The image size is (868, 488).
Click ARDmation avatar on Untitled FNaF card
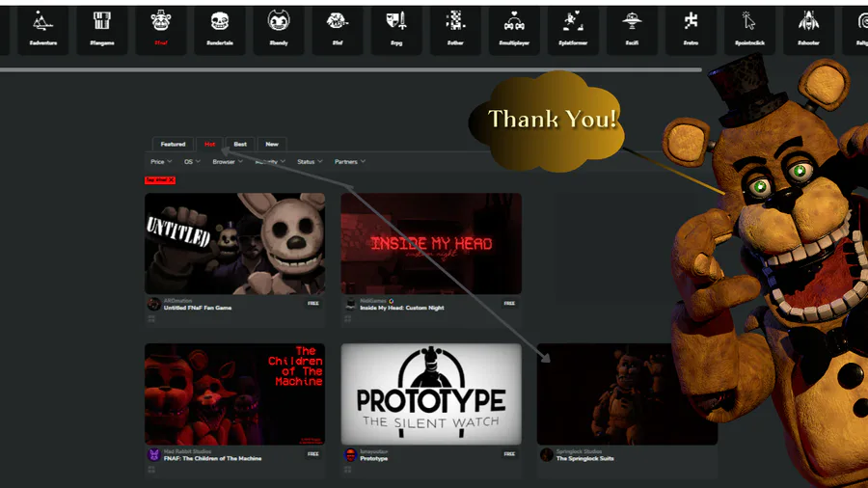(154, 304)
